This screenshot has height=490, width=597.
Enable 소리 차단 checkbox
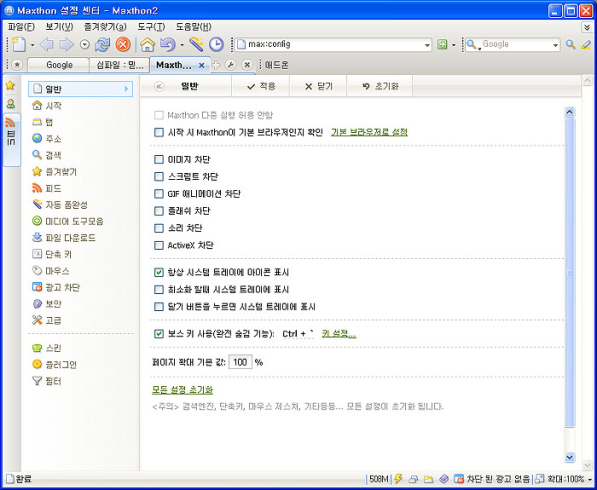pos(159,228)
